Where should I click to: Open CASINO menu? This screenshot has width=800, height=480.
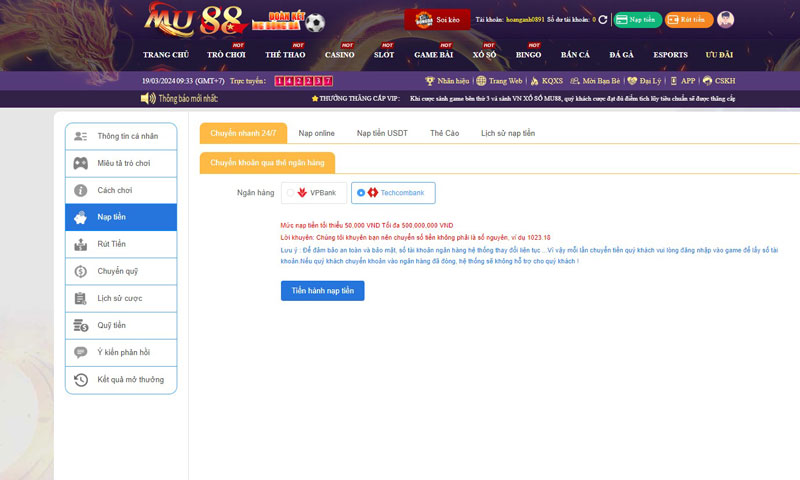(x=340, y=55)
